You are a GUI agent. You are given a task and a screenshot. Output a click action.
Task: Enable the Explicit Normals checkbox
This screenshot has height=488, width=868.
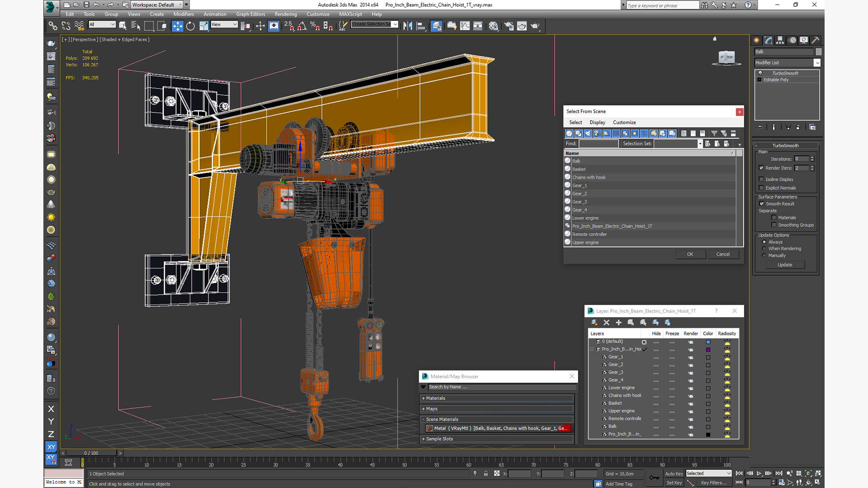[761, 188]
